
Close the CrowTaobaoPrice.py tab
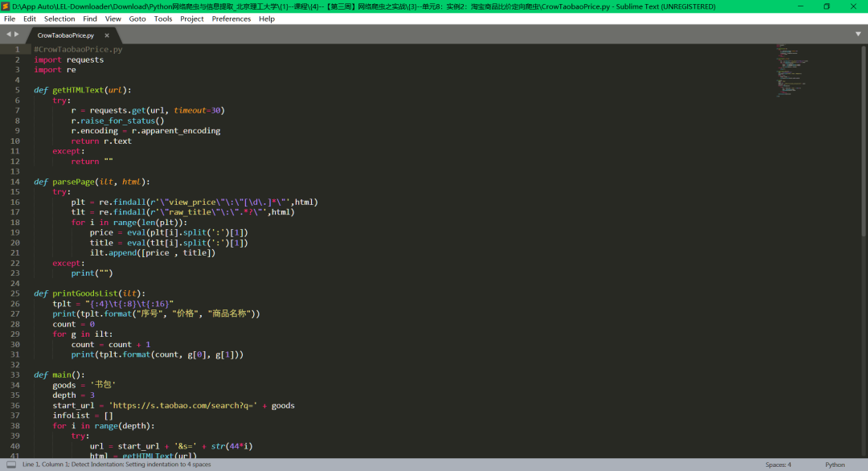107,35
